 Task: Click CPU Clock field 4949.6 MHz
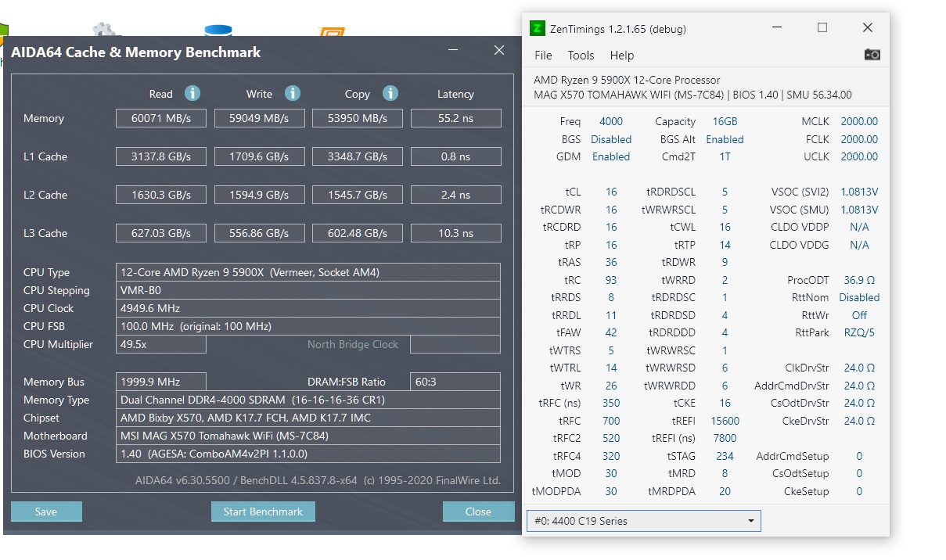click(308, 308)
